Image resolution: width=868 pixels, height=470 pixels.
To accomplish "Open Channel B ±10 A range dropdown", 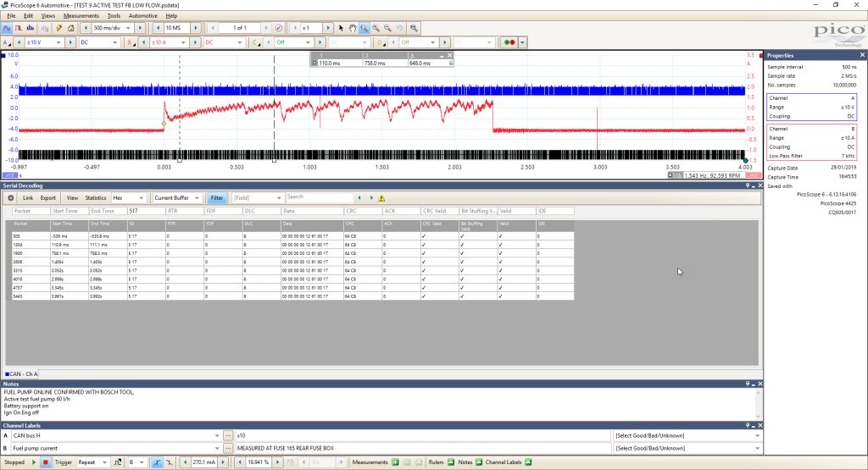I will (x=183, y=42).
